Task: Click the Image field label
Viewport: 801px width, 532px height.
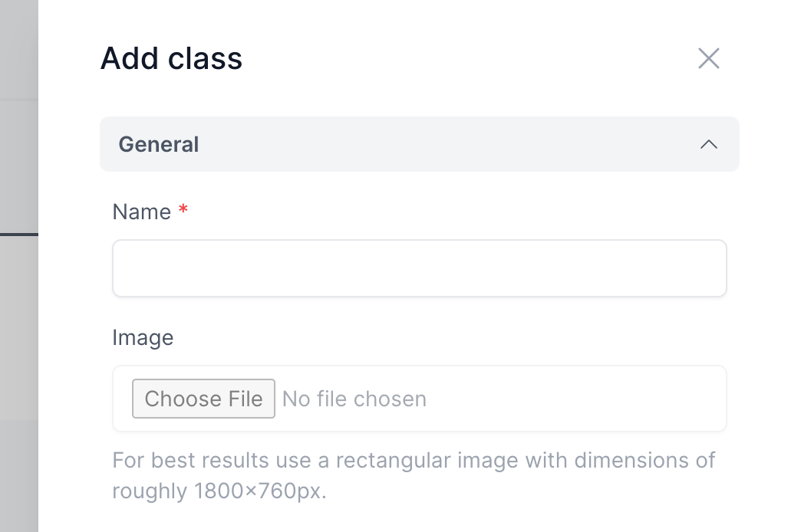Action: pyautogui.click(x=143, y=337)
